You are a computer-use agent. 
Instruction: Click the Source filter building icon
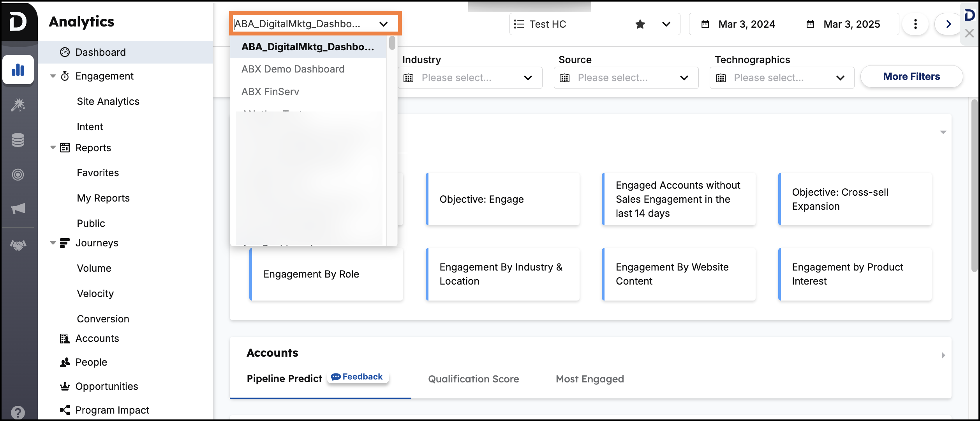pyautogui.click(x=564, y=78)
